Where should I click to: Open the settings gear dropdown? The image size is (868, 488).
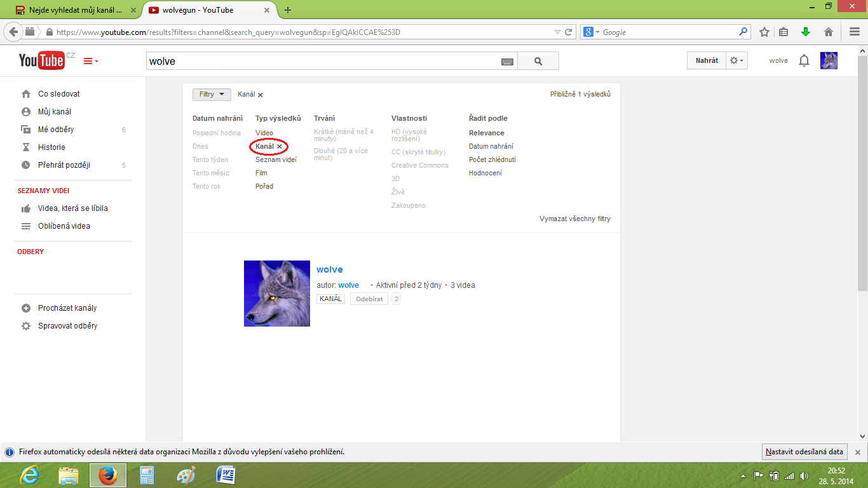click(x=736, y=60)
